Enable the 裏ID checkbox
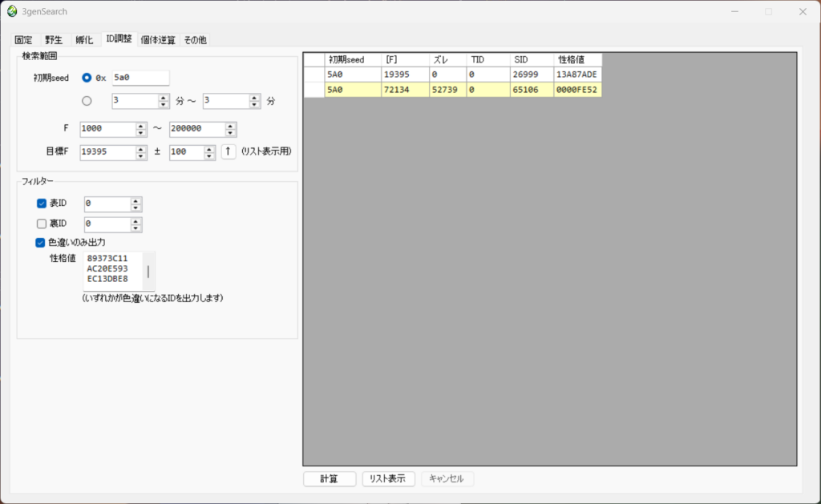Image resolution: width=821 pixels, height=504 pixels. 41,224
